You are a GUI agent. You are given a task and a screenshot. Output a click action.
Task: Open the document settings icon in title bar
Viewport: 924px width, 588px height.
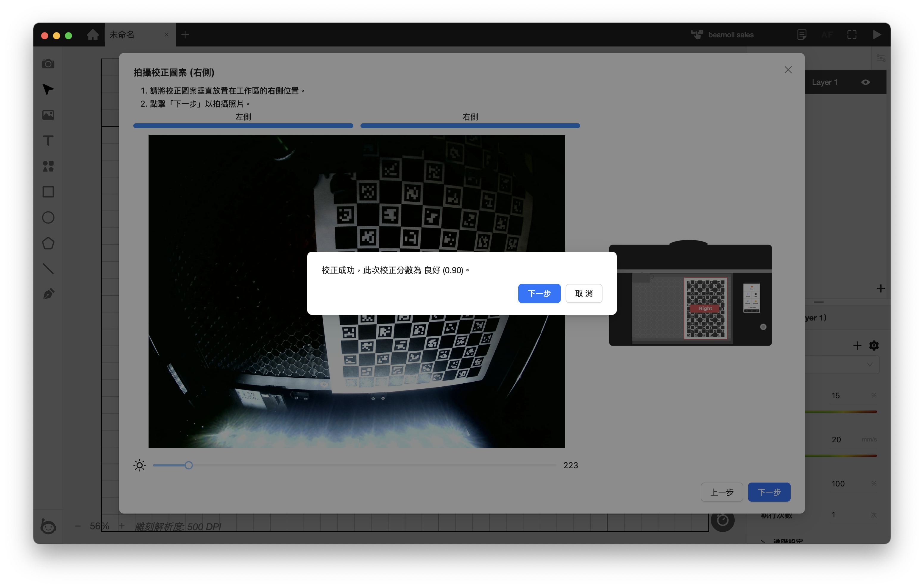(802, 35)
